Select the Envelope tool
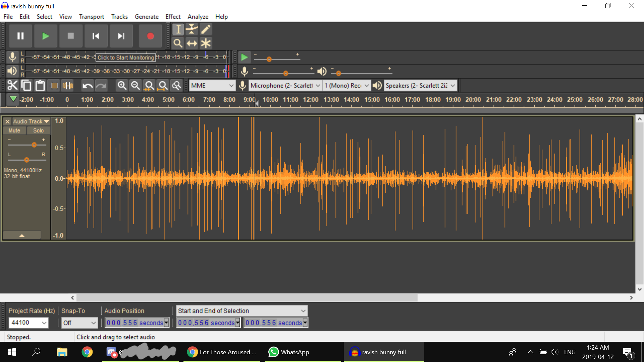This screenshot has height=362, width=644. pos(192,29)
